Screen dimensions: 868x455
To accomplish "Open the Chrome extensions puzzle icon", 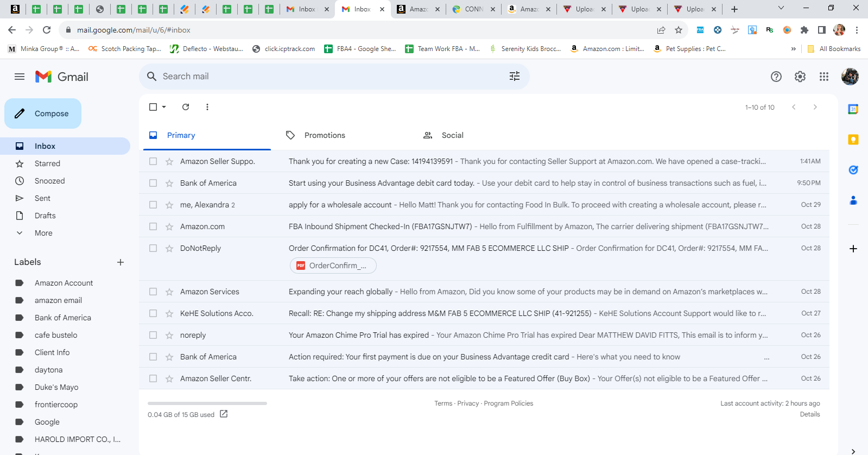I will click(804, 30).
